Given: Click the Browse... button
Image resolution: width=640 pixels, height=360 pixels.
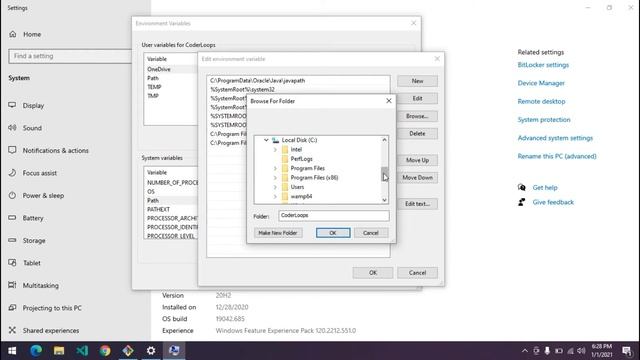Looking at the screenshot, I should point(417,116).
